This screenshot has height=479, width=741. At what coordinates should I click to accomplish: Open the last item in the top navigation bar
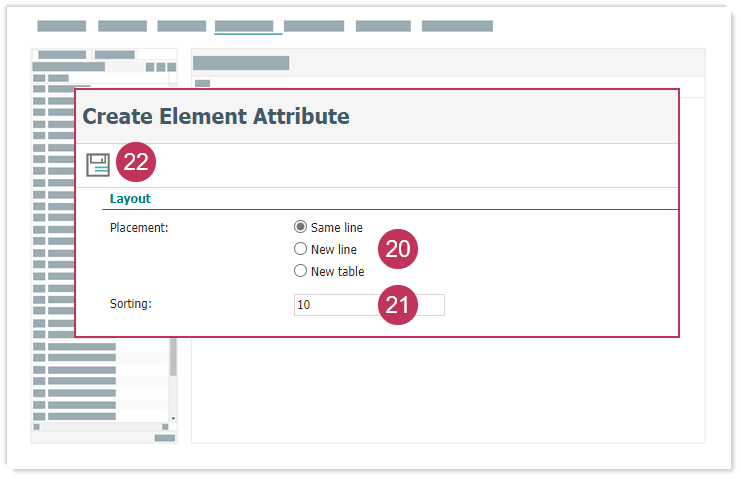tap(457, 26)
